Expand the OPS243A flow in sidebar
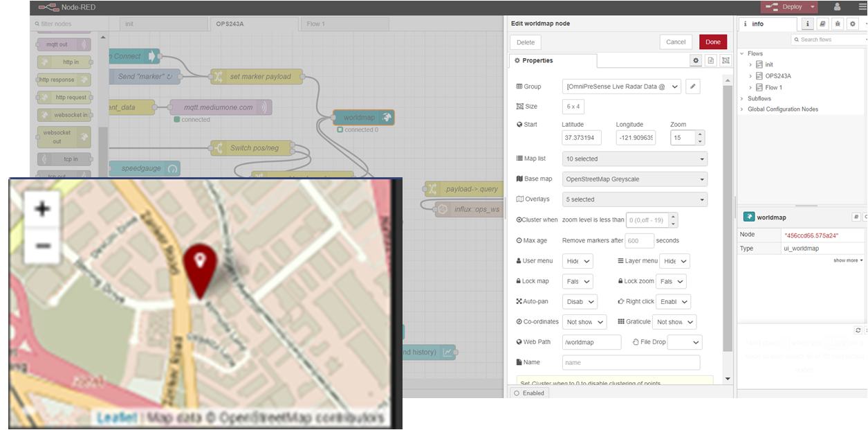The image size is (868, 430). click(x=750, y=76)
